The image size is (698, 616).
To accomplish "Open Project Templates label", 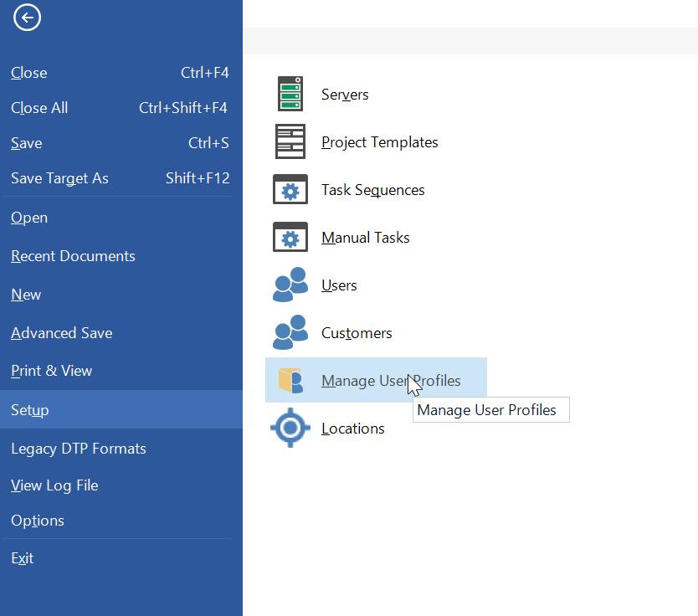I will pos(380,142).
